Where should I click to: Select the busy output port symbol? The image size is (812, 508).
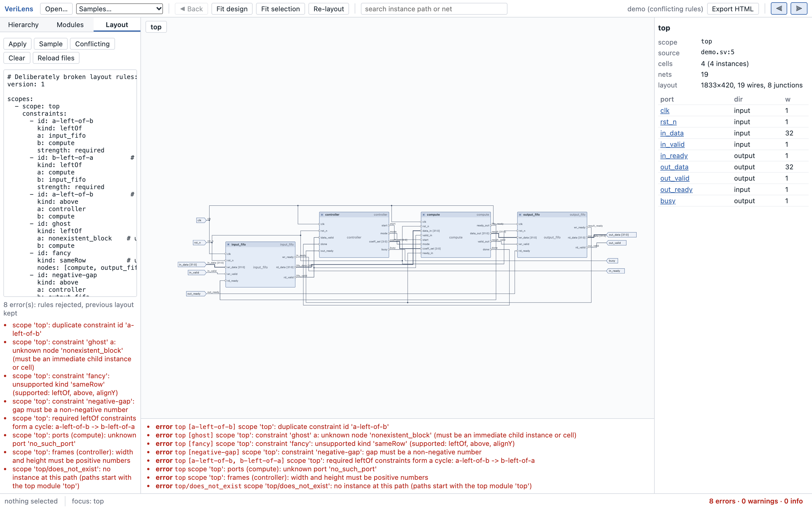(x=612, y=261)
